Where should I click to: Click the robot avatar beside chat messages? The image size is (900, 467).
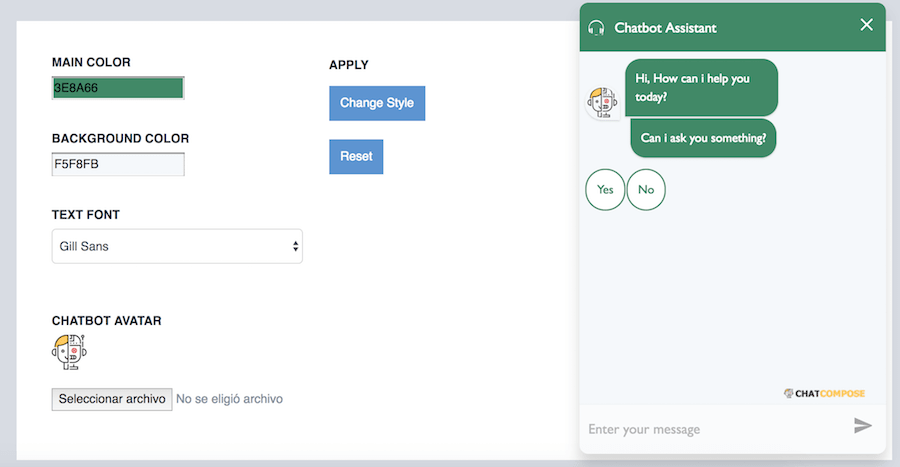pos(602,103)
